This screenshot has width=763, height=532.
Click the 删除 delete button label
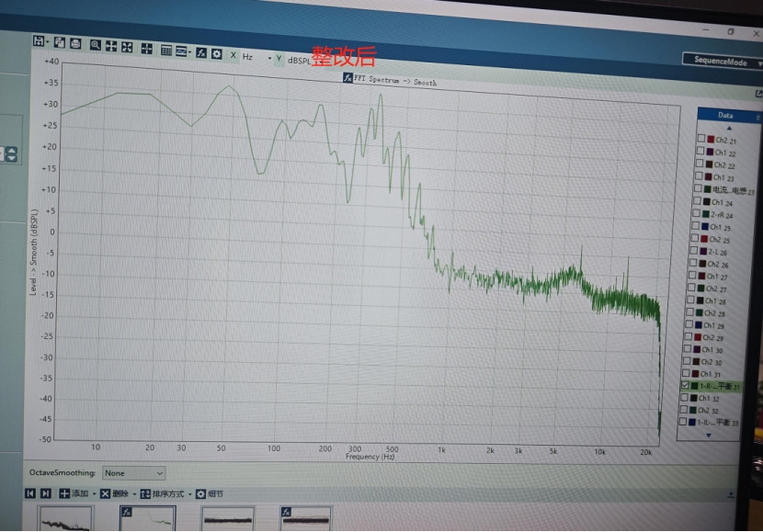click(120, 493)
